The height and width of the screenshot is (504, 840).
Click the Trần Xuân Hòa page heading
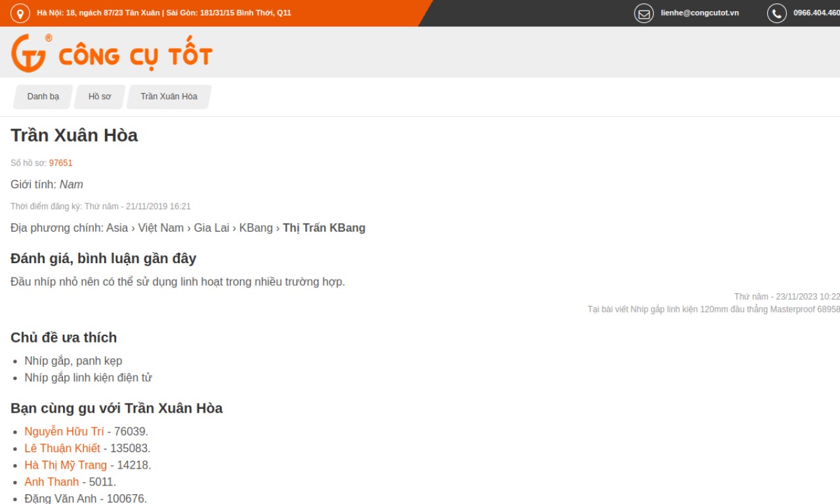[x=74, y=135]
